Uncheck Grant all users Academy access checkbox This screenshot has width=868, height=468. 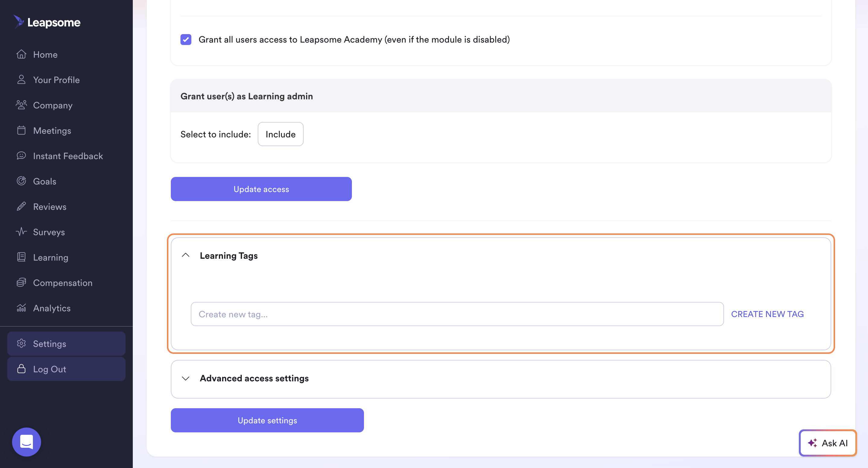pyautogui.click(x=186, y=40)
